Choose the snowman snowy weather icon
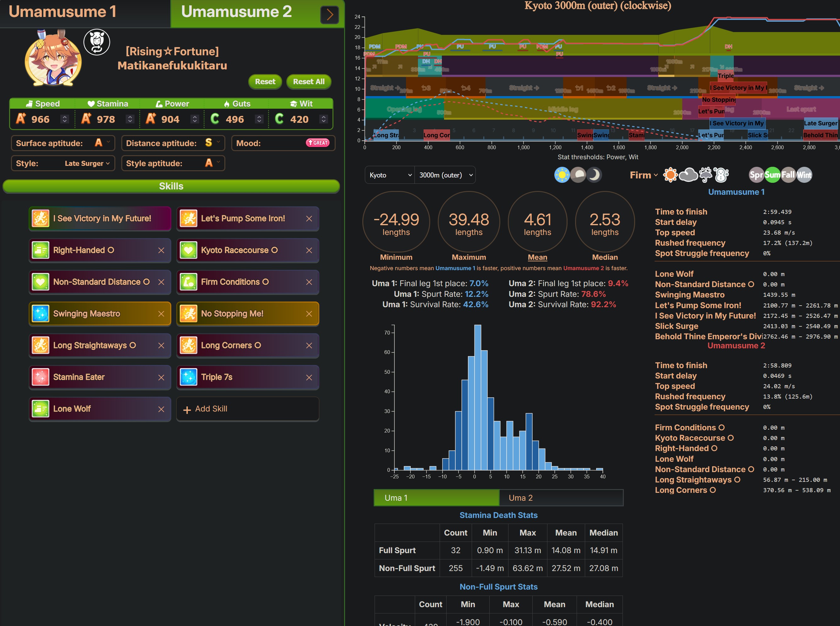Viewport: 840px width, 626px height. click(721, 175)
